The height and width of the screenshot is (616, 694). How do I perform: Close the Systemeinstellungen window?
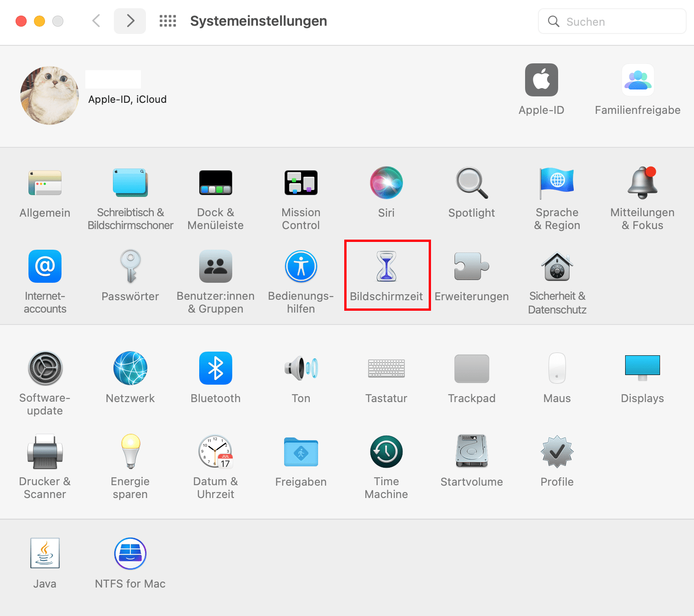[x=21, y=21]
